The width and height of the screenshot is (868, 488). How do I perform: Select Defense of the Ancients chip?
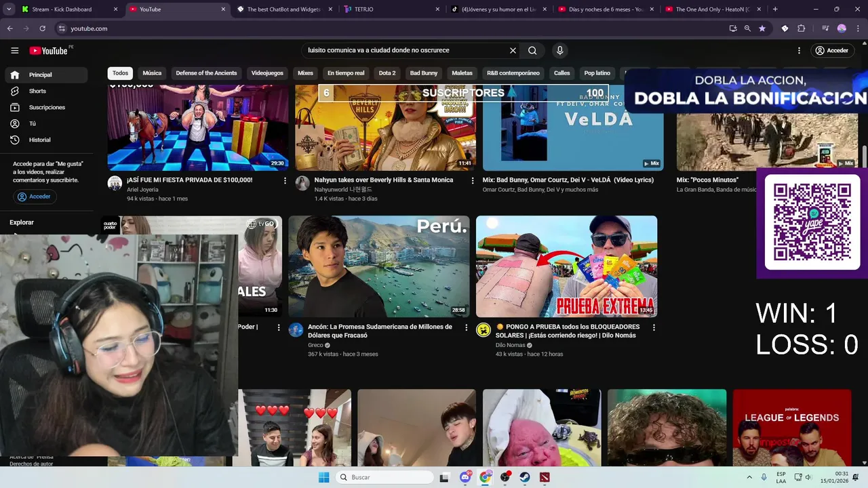coord(206,73)
